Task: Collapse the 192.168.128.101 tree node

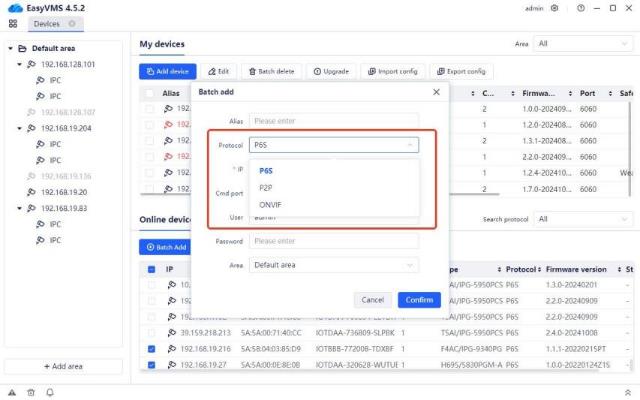Action: pos(19,64)
